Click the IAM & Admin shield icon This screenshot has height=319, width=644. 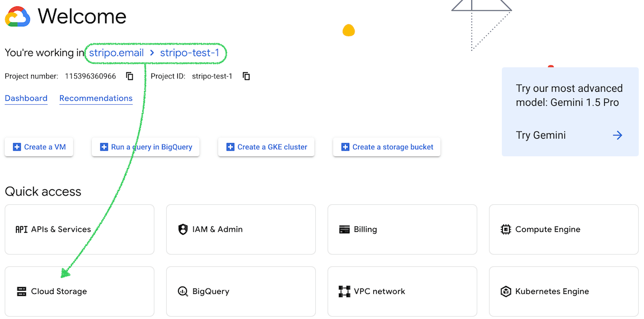point(183,229)
